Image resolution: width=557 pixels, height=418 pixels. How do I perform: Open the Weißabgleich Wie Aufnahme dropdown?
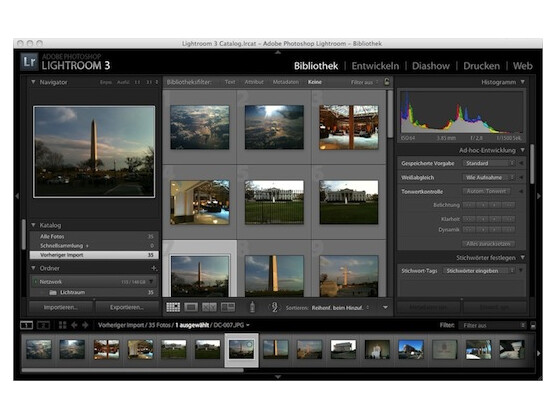[489, 177]
